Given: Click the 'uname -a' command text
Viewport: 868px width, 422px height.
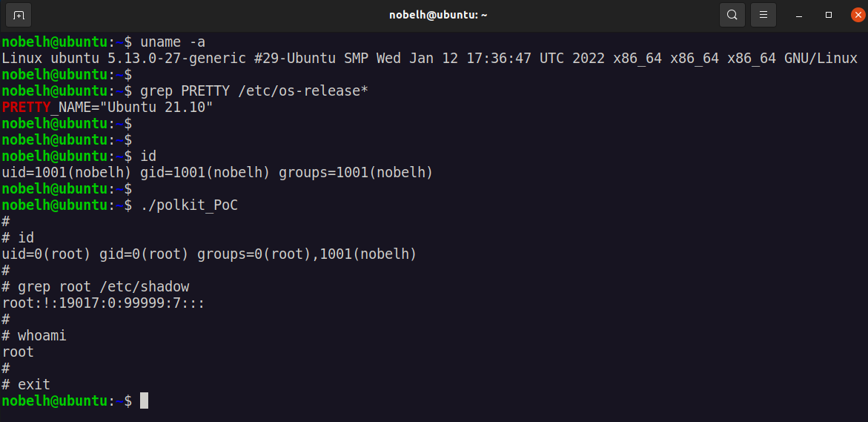Looking at the screenshot, I should point(173,42).
